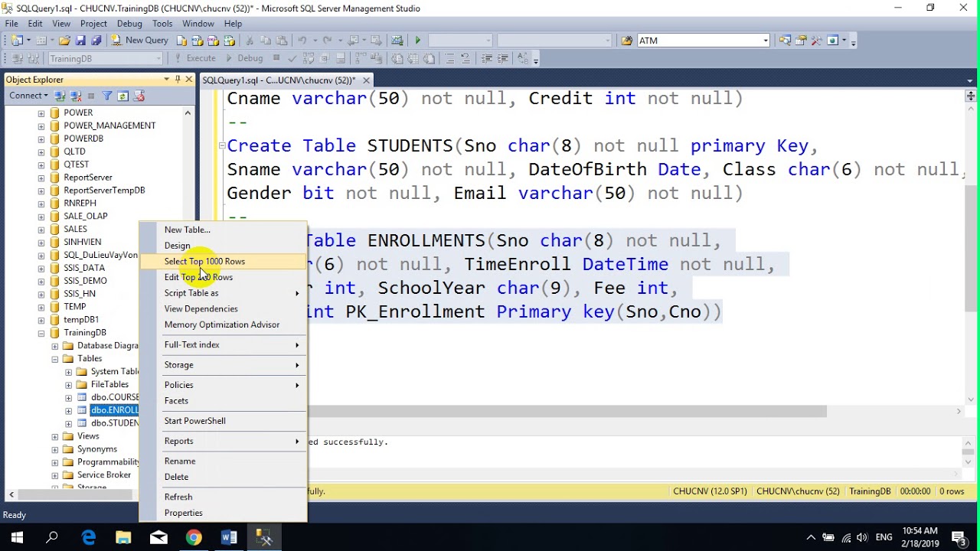The width and height of the screenshot is (980, 551).
Task: Open Google Chrome from the taskbar
Action: pos(194,538)
